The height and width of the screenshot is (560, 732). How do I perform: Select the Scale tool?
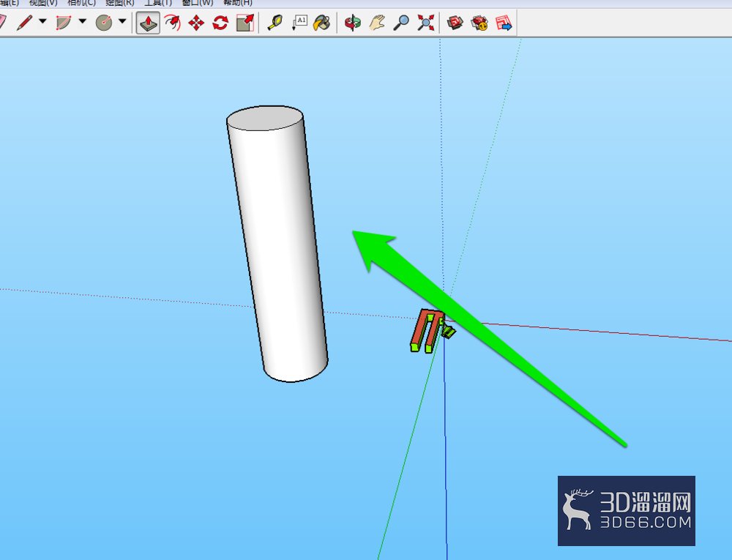tap(245, 23)
